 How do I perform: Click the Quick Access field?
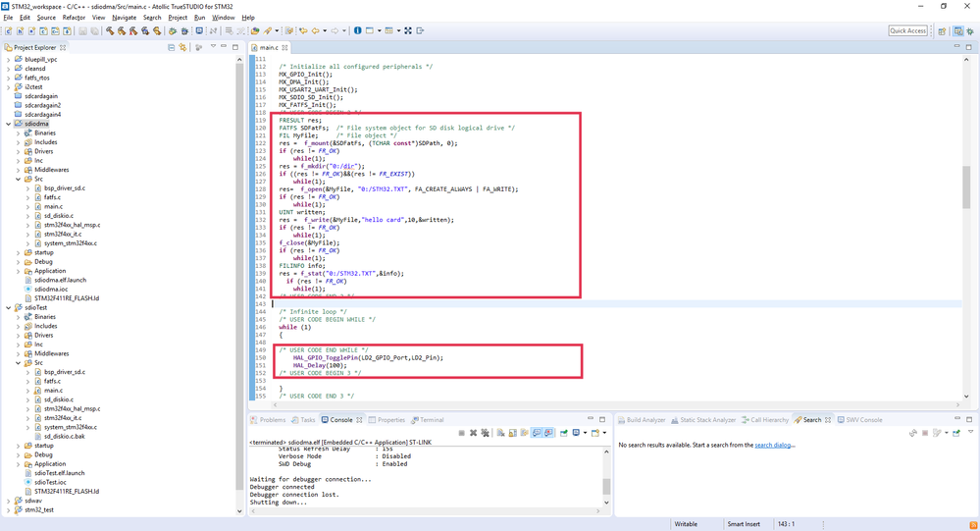pos(908,30)
